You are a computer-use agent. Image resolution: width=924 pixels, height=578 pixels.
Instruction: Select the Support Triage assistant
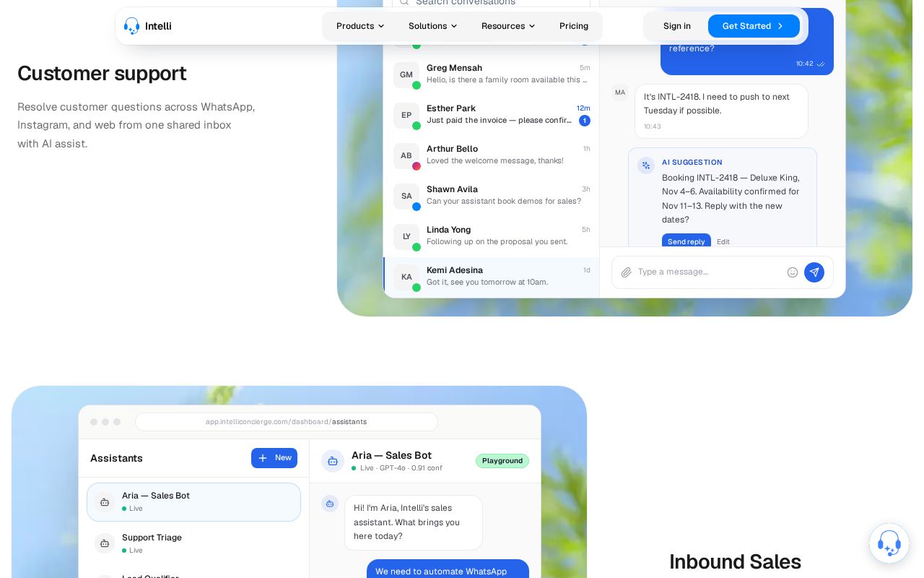coord(193,543)
